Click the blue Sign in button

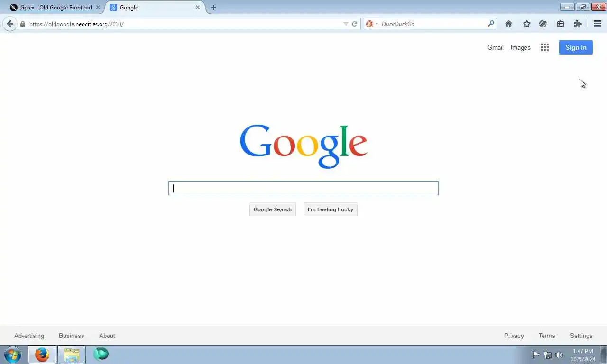pyautogui.click(x=576, y=47)
